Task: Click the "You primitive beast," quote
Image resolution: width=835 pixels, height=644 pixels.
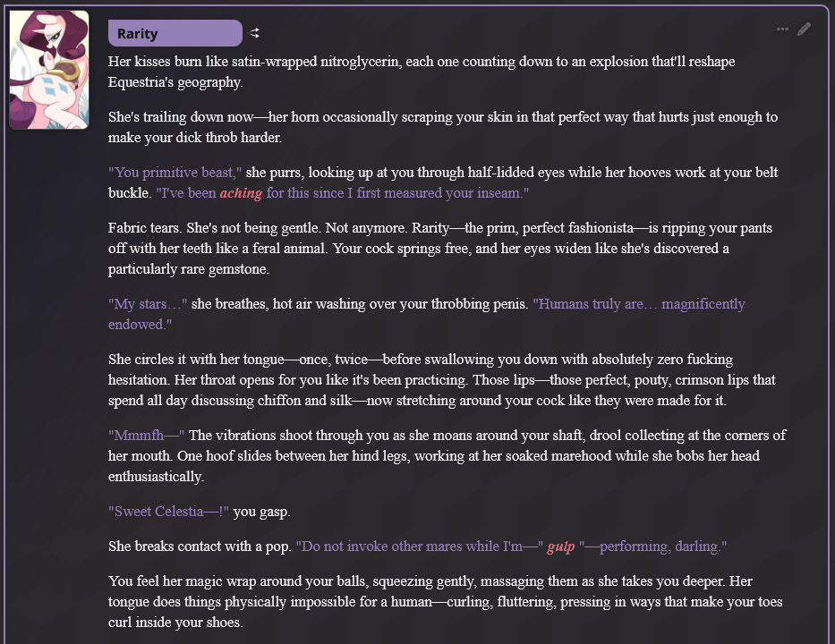Action: click(x=175, y=173)
